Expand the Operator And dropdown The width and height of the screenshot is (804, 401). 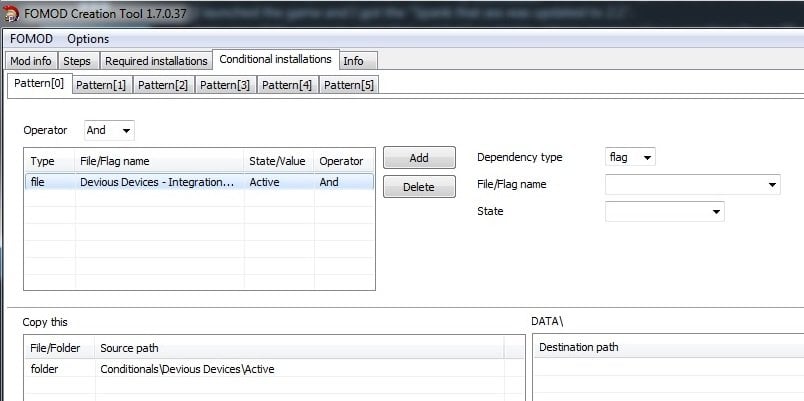coord(109,130)
